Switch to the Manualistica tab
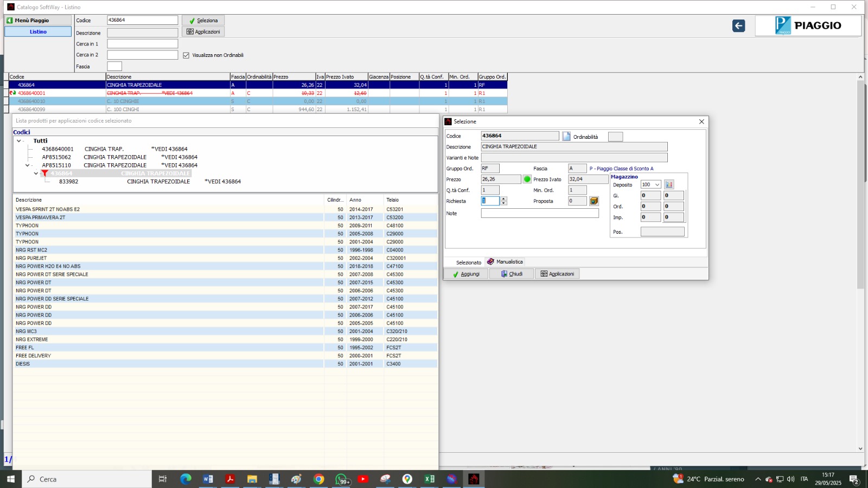The height and width of the screenshot is (488, 868). pos(505,262)
